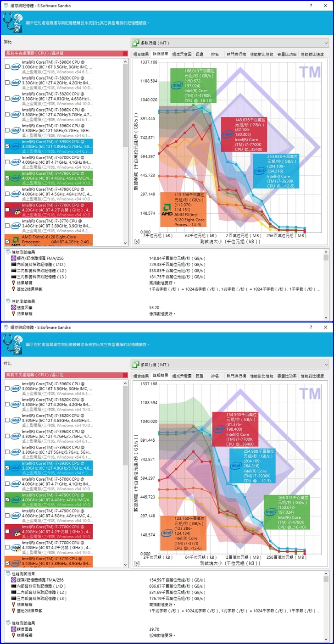Open the 排名 tab in the lower window
This screenshot has width=334, height=644.
pyautogui.click(x=215, y=376)
